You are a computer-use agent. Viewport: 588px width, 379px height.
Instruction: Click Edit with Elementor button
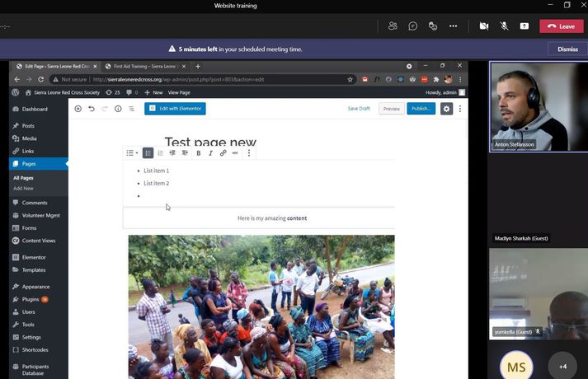tap(175, 109)
